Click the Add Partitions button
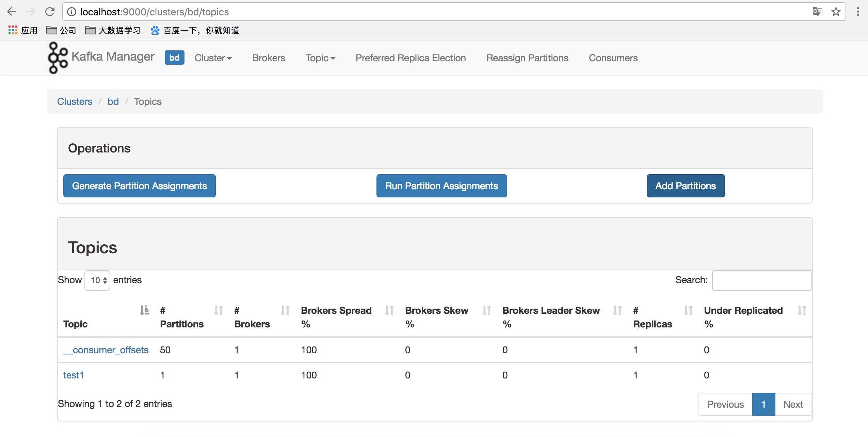868x437 pixels. click(x=685, y=186)
